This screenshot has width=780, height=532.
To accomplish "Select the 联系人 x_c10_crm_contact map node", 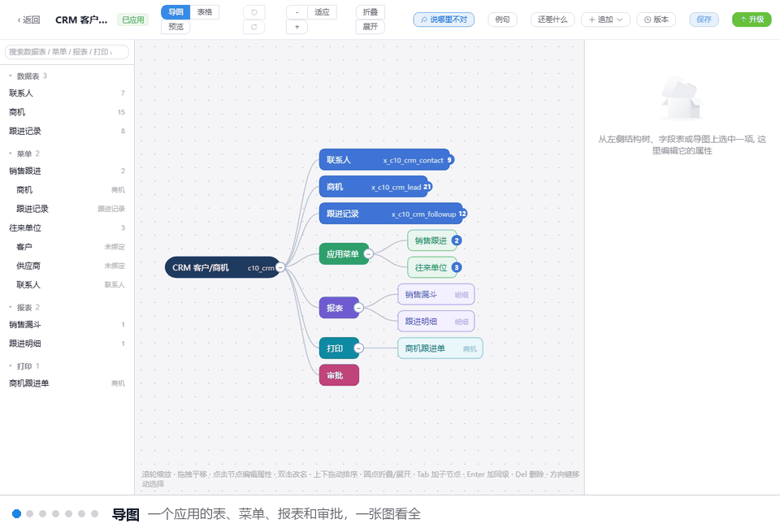I will [384, 159].
